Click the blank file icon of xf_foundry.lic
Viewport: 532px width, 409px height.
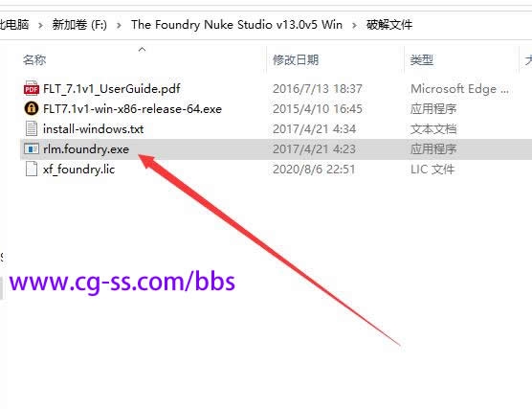[32, 169]
